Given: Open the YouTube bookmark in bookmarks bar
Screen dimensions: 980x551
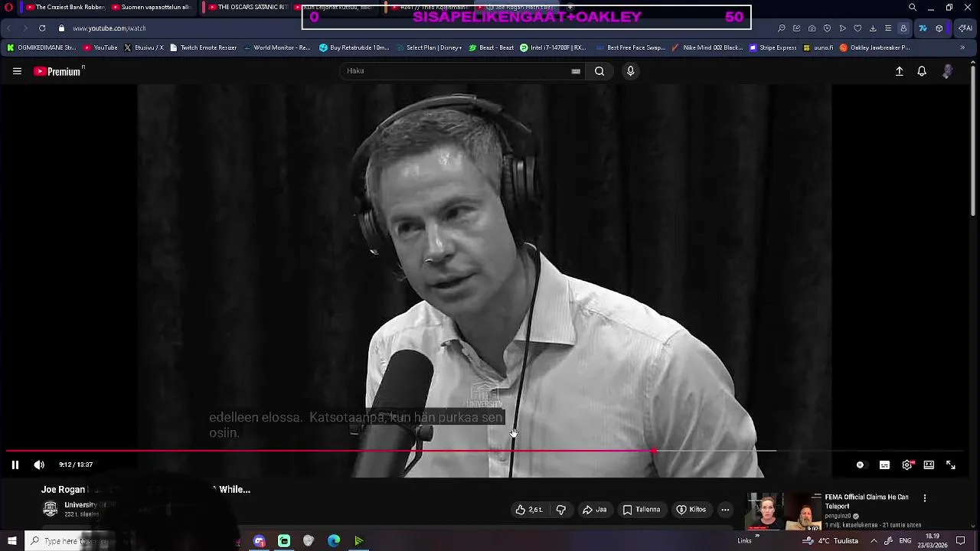Looking at the screenshot, I should pyautogui.click(x=100, y=47).
